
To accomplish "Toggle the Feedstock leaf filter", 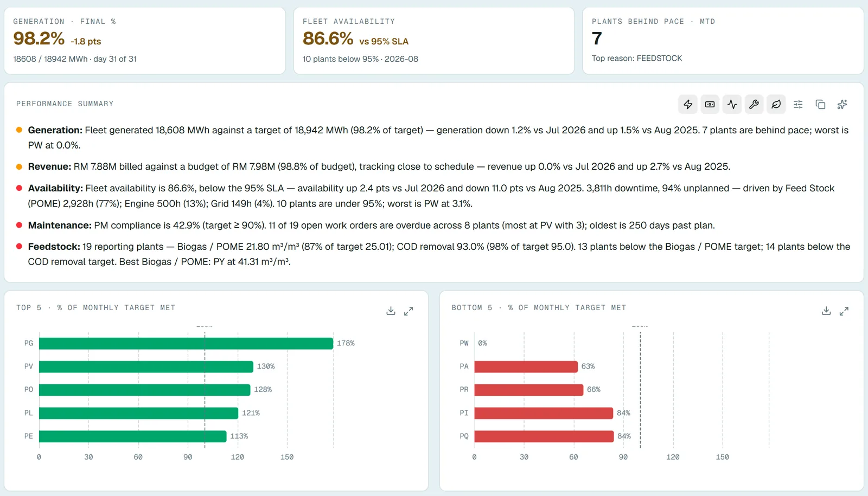I will pos(776,104).
